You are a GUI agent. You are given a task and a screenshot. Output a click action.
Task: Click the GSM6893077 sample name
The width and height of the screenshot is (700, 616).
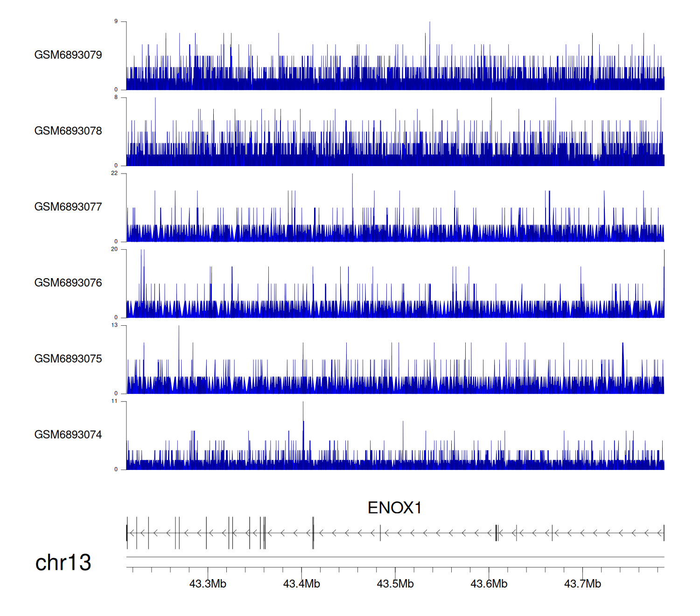point(68,207)
